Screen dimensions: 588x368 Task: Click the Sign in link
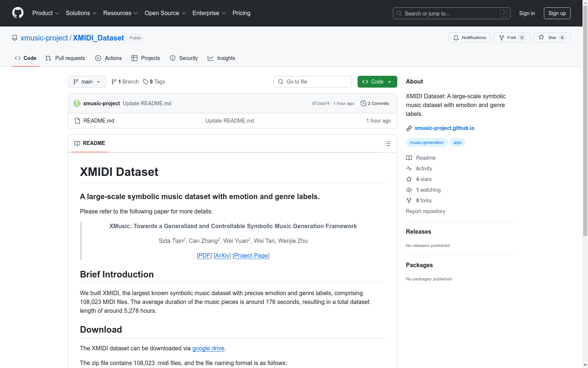(527, 13)
